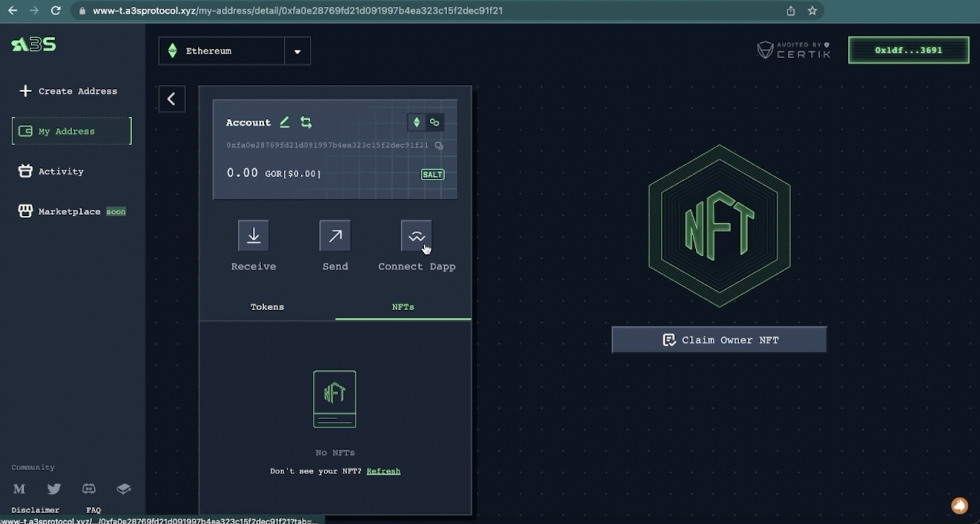Select My Address in sidebar
The height and width of the screenshot is (524, 980).
[x=72, y=131]
